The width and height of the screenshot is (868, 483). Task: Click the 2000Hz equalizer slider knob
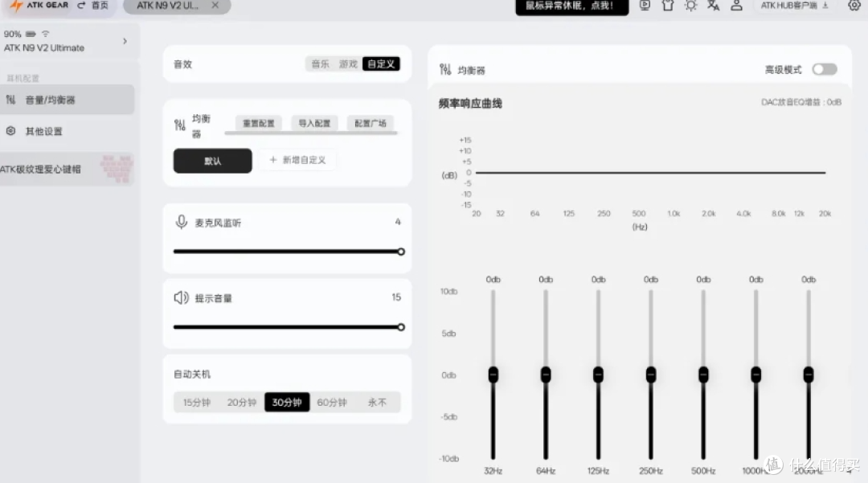(809, 375)
